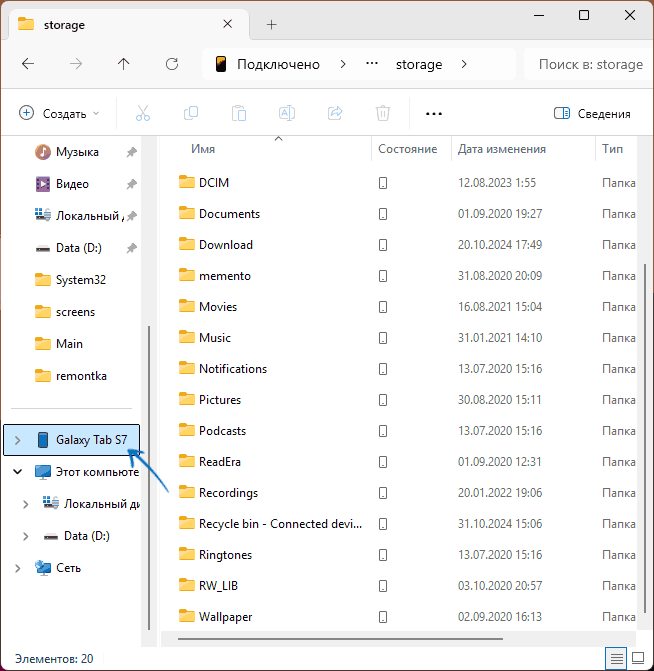Click the Download folder icon
The width and height of the screenshot is (654, 671).
[x=187, y=244]
